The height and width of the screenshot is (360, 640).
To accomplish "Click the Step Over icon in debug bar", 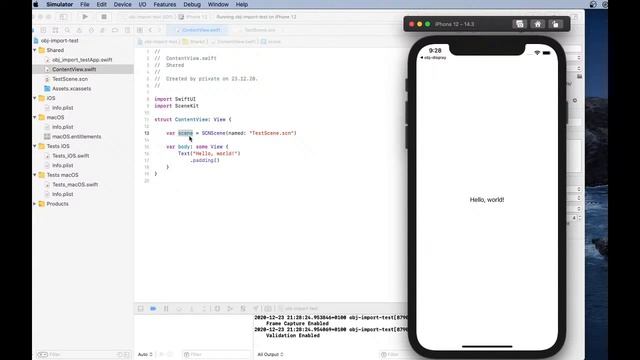I will tap(179, 309).
